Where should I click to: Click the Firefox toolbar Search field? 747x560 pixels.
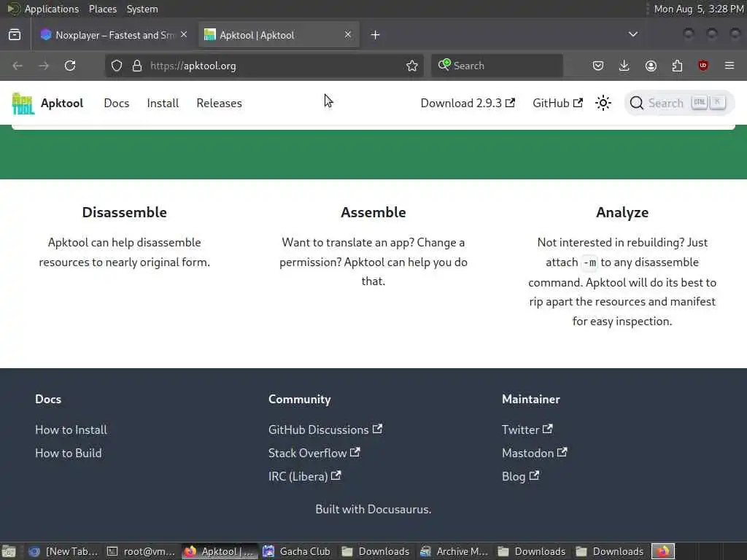(x=498, y=66)
